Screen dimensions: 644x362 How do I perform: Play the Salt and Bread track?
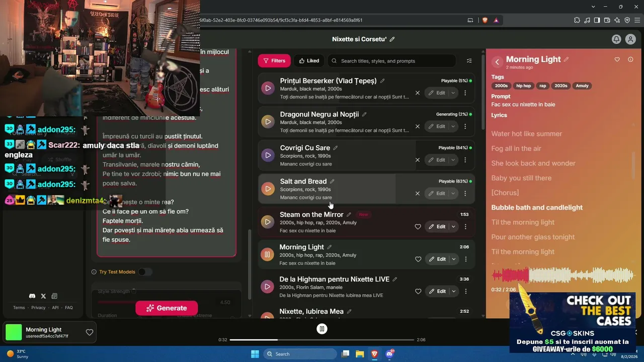click(268, 189)
